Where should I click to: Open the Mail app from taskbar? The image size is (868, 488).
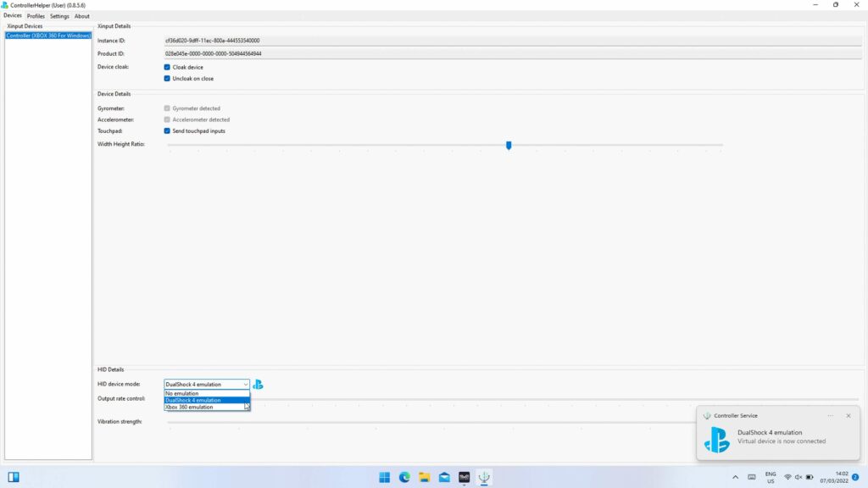[444, 477]
